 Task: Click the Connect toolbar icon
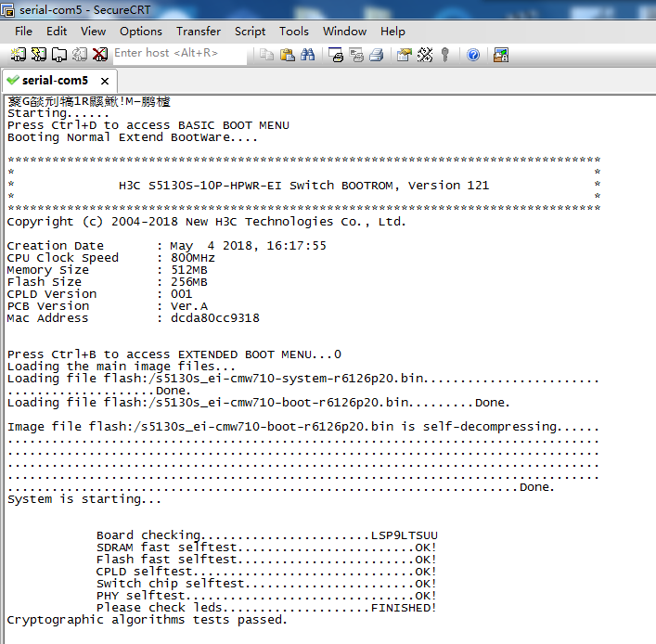click(x=18, y=55)
